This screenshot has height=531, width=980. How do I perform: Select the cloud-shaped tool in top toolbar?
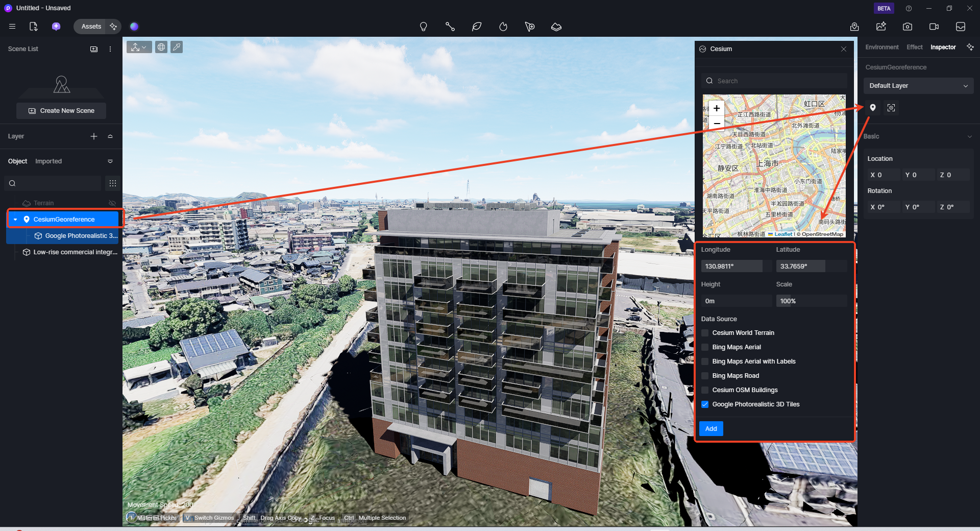coord(556,27)
